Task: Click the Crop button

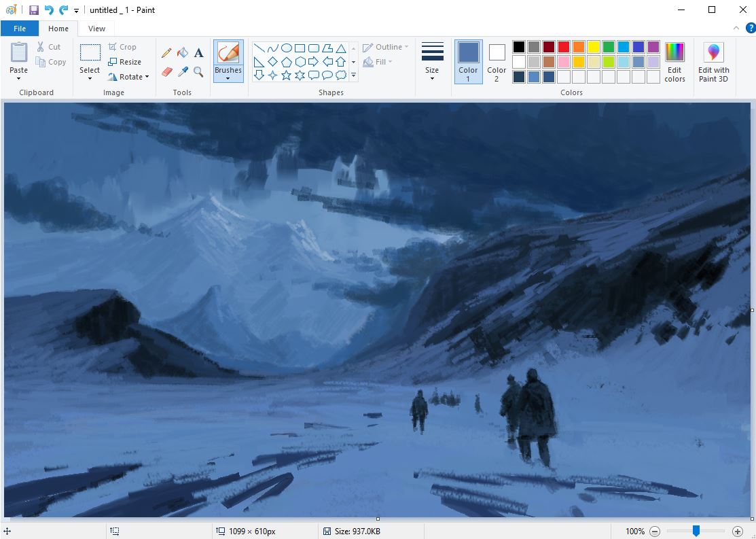Action: [122, 47]
